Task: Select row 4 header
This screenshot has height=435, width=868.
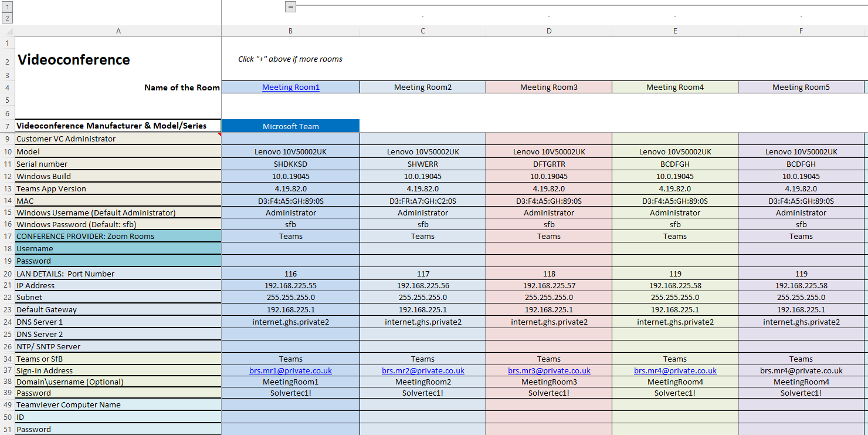Action: 7,87
